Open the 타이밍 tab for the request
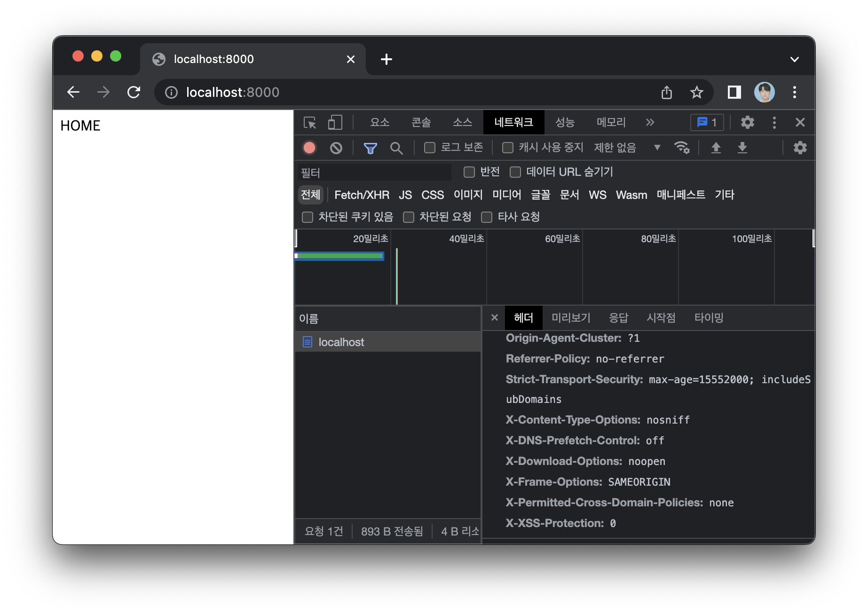868x614 pixels. pyautogui.click(x=709, y=318)
